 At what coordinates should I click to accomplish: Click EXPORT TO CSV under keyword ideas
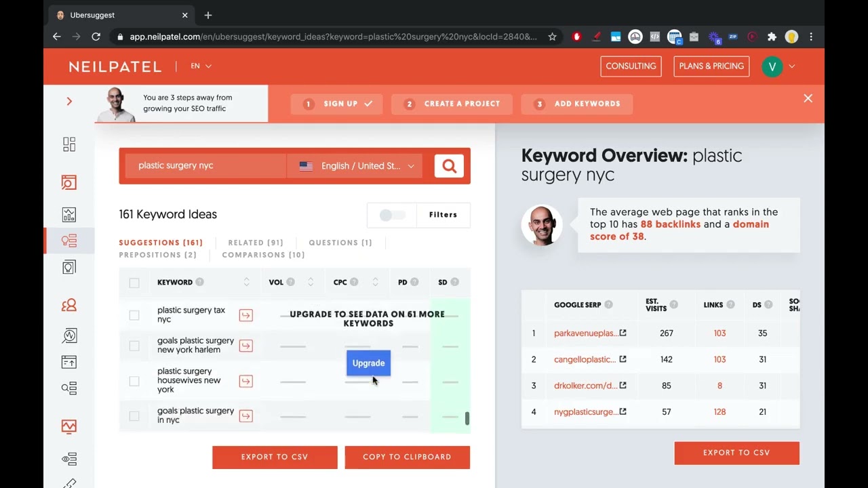pos(275,457)
